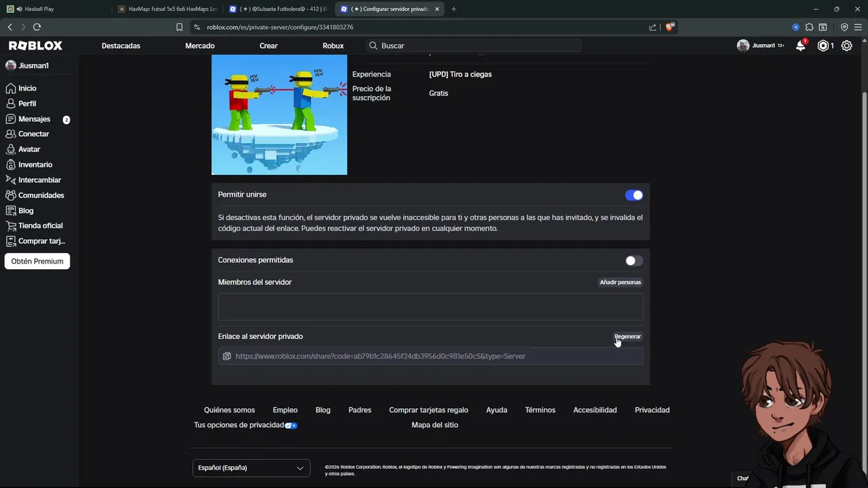Open a new browser tab
The width and height of the screenshot is (868, 488).
click(454, 9)
